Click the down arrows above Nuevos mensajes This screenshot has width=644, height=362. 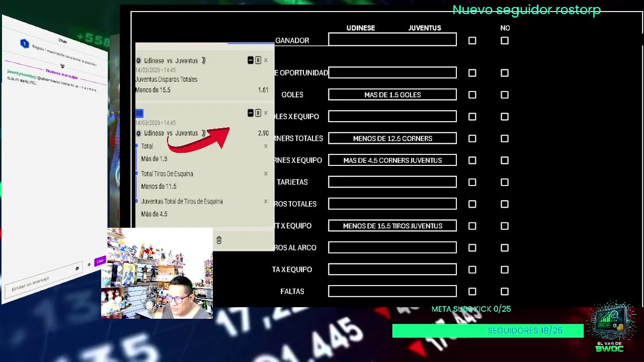pos(62,66)
